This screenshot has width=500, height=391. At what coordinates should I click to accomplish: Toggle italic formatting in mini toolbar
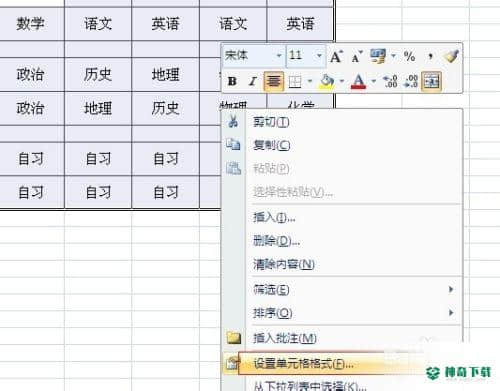[253, 81]
